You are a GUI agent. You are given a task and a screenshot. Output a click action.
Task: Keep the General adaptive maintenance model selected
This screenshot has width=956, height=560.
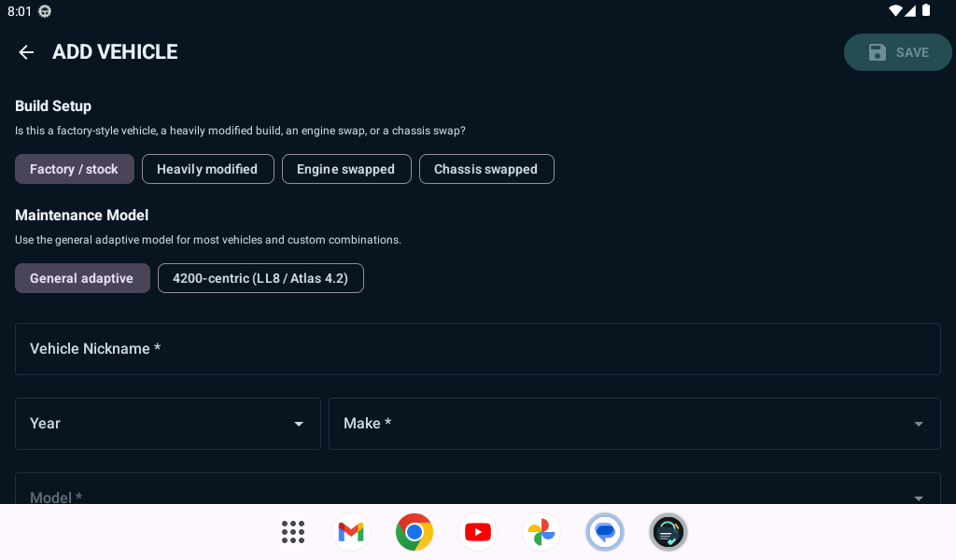tap(82, 277)
